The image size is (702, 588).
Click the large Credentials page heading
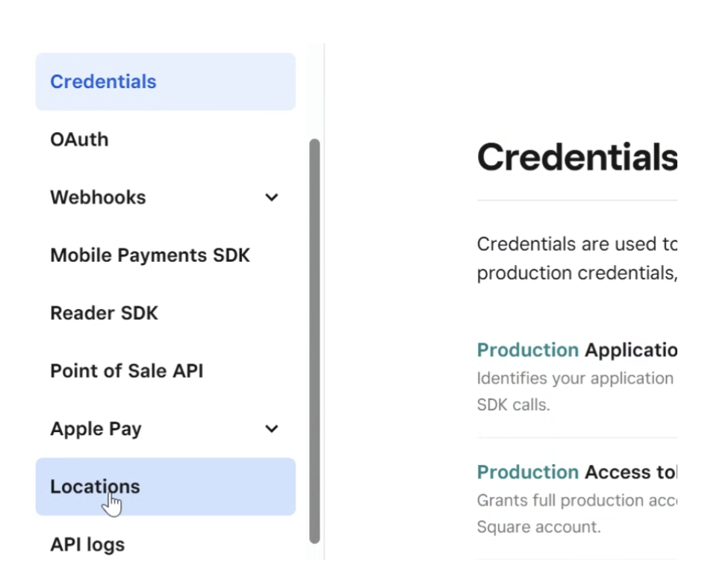click(x=577, y=157)
